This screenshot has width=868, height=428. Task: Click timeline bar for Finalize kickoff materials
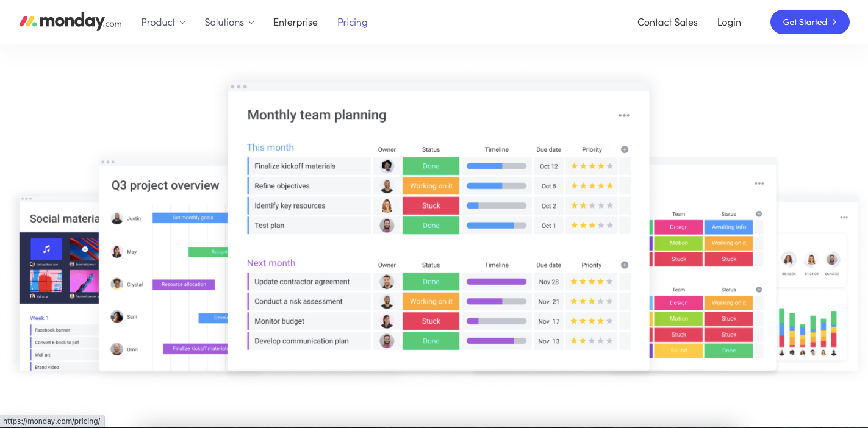497,166
